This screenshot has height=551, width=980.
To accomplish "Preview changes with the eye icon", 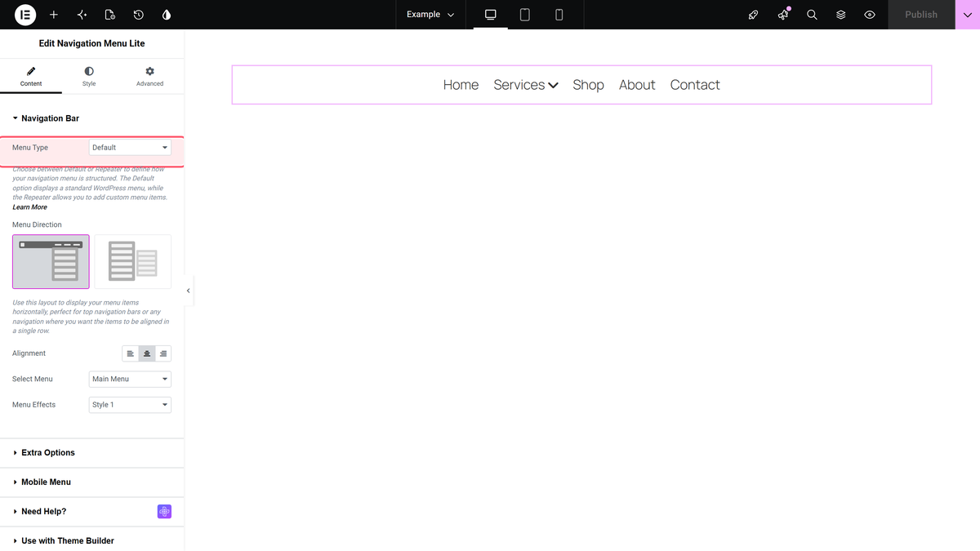I will coord(870,15).
